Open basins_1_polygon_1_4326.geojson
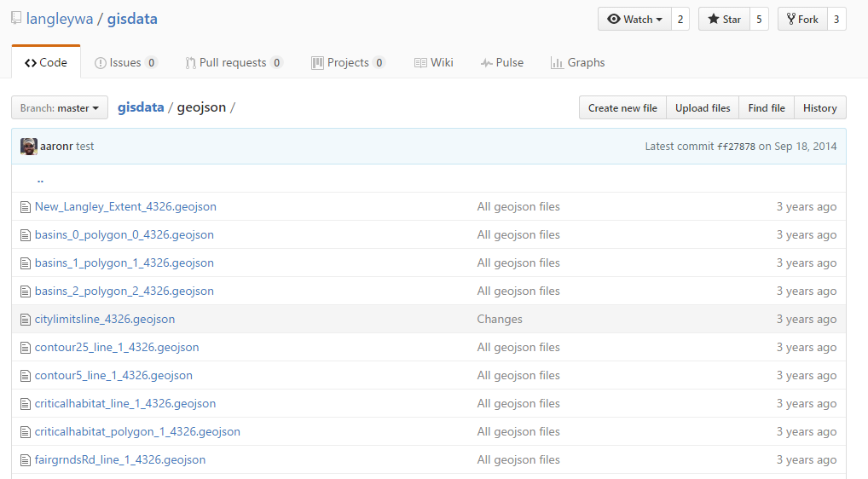The height and width of the screenshot is (479, 868). click(124, 263)
